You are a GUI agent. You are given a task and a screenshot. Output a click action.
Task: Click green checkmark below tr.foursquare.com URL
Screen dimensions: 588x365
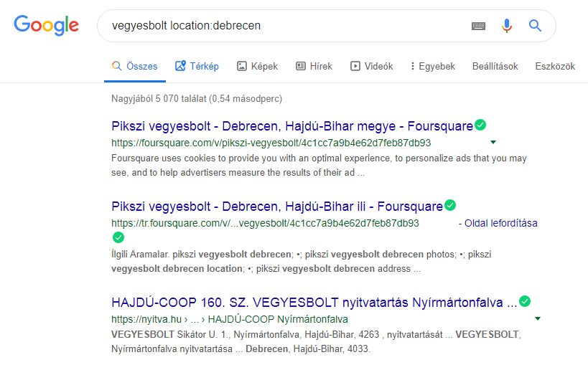click(x=118, y=237)
